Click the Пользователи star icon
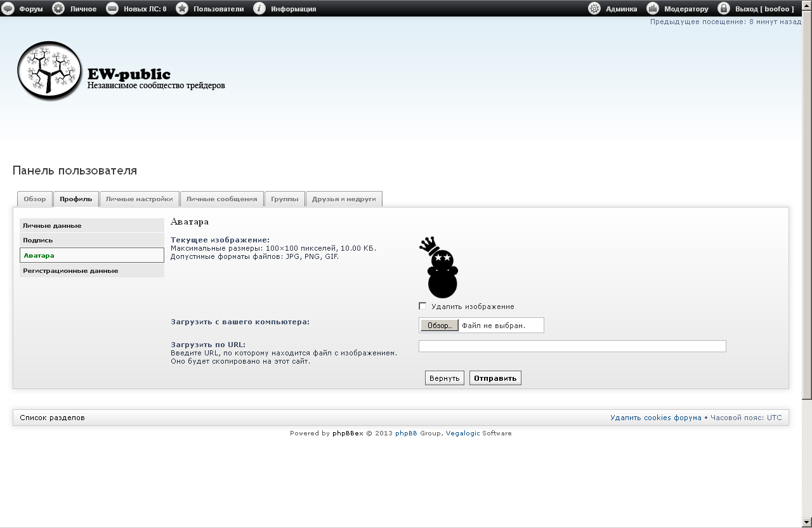The image size is (812, 528). [182, 8]
